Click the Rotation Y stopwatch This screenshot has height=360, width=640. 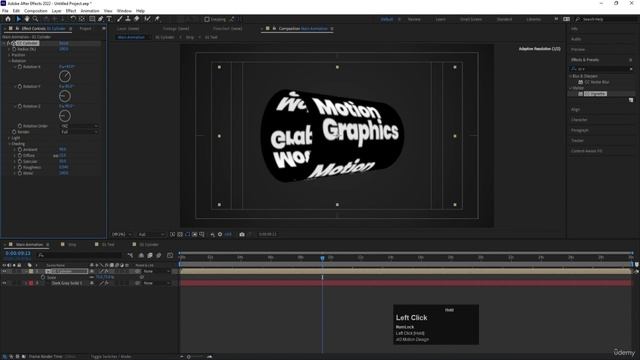(20, 87)
